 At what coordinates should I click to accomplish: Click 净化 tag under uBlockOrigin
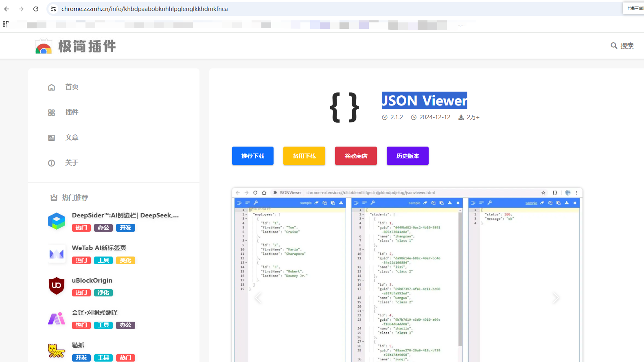pyautogui.click(x=103, y=293)
